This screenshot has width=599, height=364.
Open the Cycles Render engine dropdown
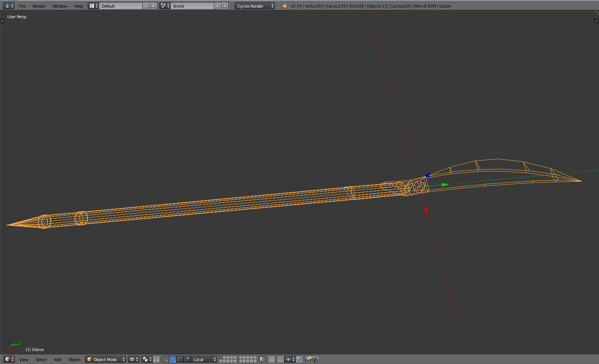pyautogui.click(x=254, y=6)
